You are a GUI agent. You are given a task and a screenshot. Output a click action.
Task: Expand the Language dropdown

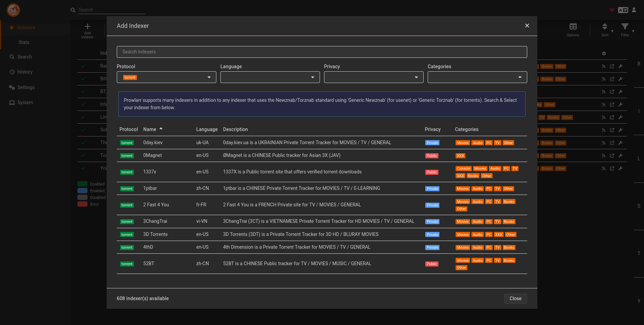point(270,77)
